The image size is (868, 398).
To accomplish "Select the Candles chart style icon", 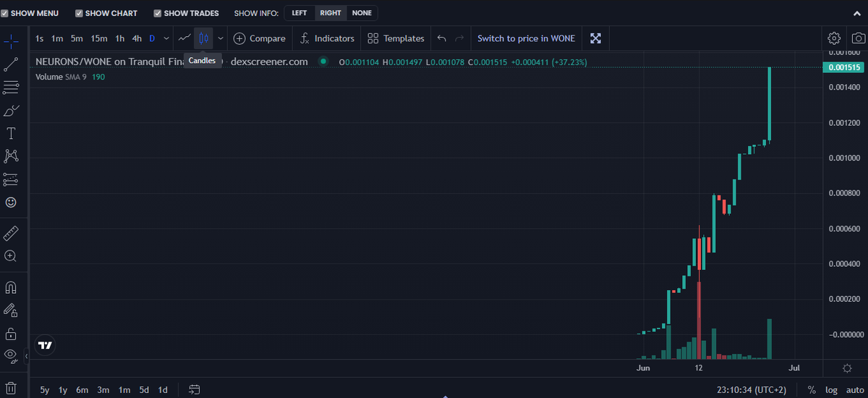I will (x=203, y=38).
